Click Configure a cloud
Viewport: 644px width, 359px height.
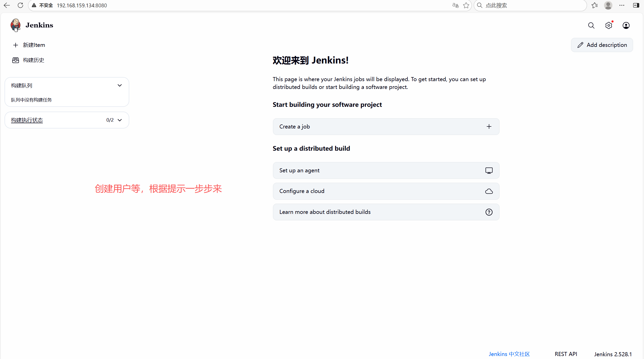point(386,191)
